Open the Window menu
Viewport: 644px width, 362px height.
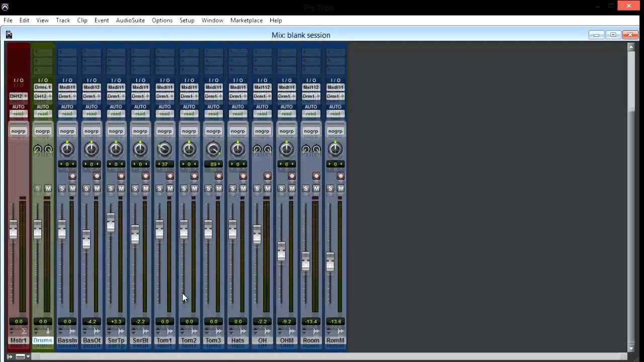coord(212,20)
